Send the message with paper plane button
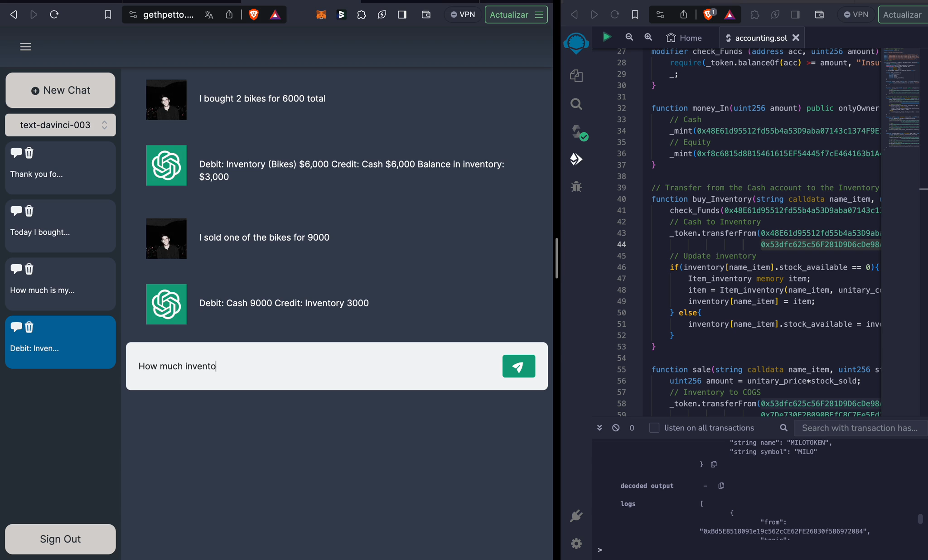 tap(518, 366)
